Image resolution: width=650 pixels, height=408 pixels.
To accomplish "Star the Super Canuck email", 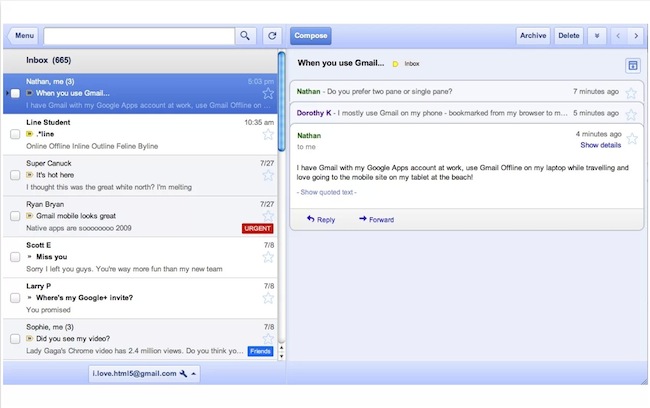I will (268, 175).
